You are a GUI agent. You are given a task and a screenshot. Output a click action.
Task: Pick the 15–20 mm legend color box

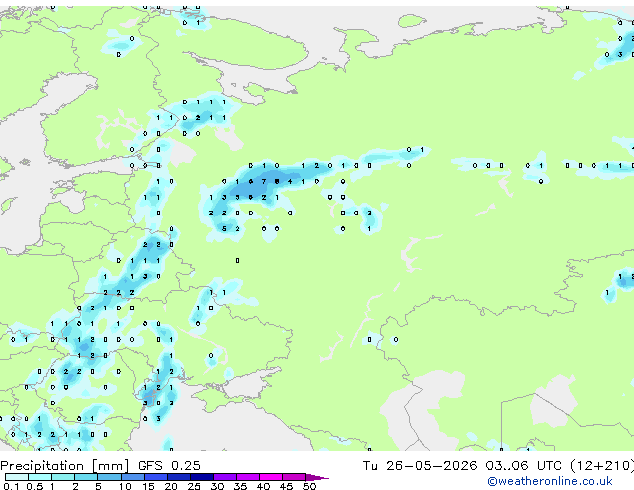point(155,477)
